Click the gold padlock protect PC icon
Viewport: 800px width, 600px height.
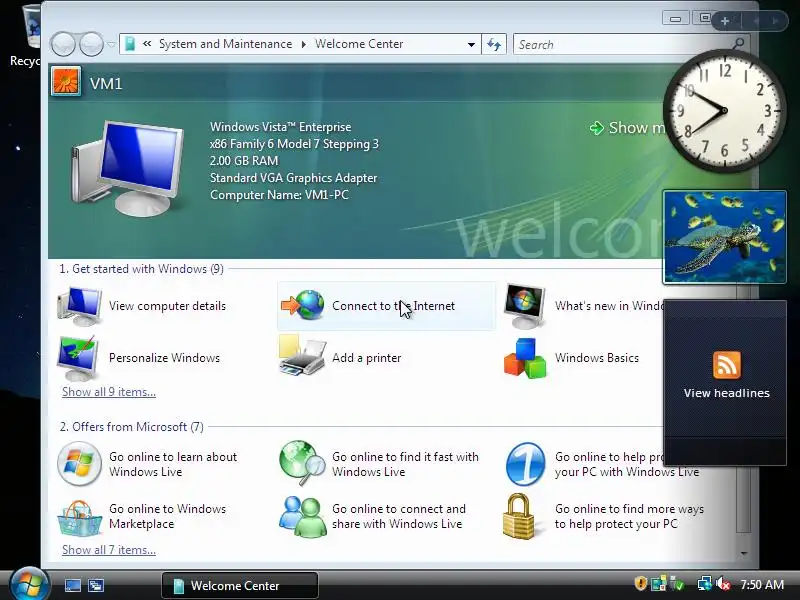pos(519,516)
